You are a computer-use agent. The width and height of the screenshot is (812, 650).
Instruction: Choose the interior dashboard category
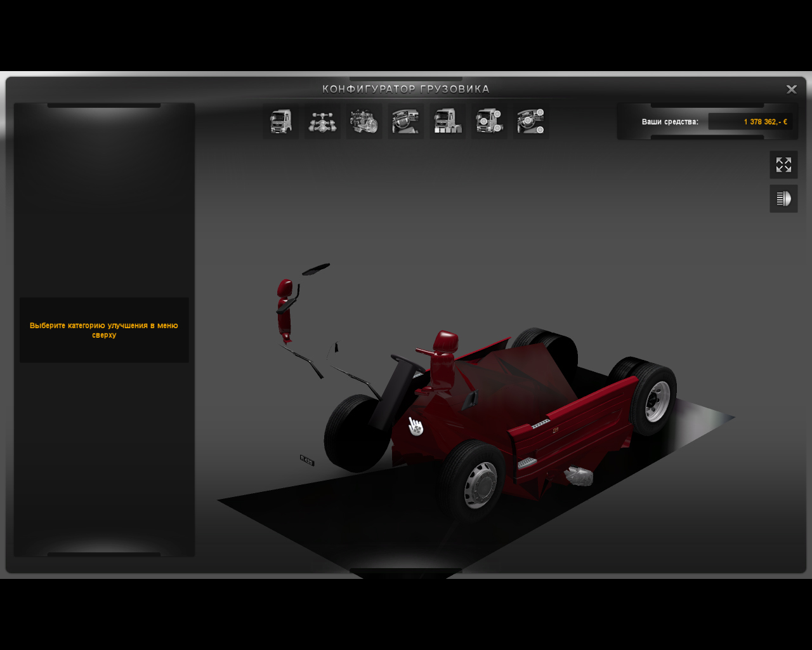(405, 121)
